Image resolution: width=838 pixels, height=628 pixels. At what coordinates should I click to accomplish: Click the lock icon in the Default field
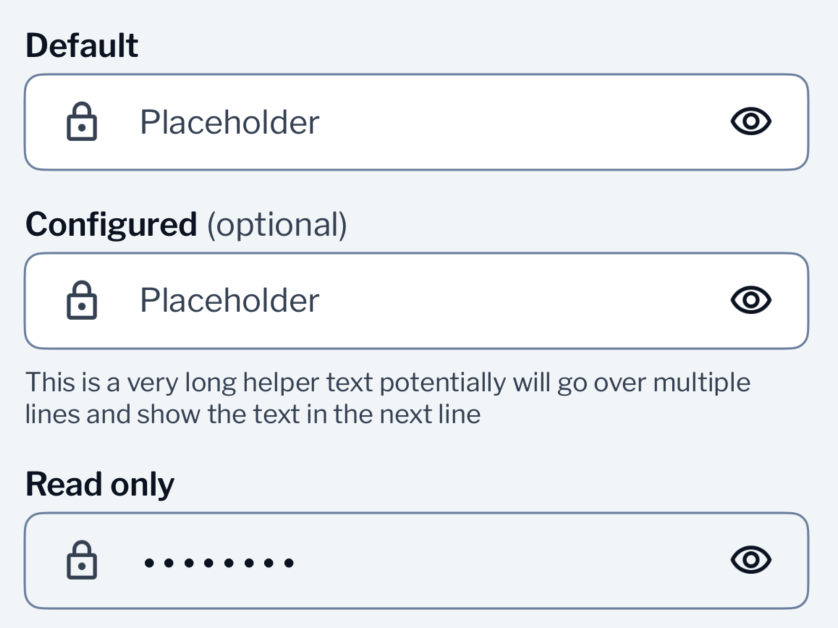tap(82, 121)
